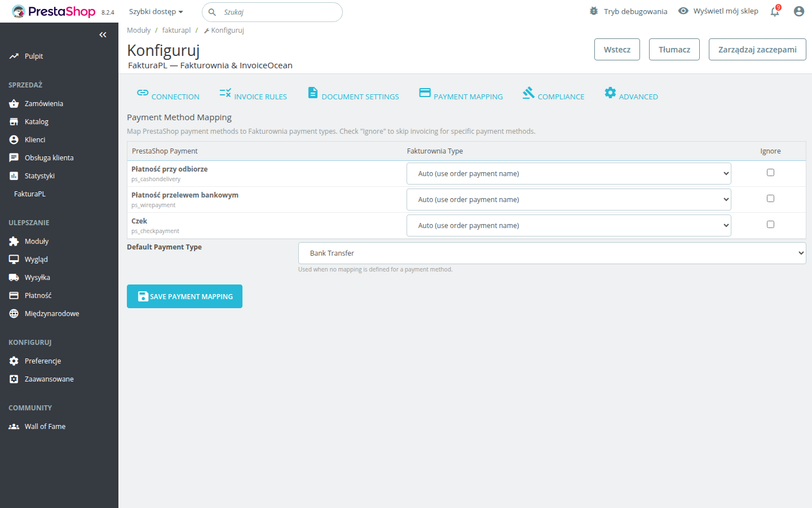Click the Moduły puzzle icon in sidebar
812x508 pixels.
(14, 242)
